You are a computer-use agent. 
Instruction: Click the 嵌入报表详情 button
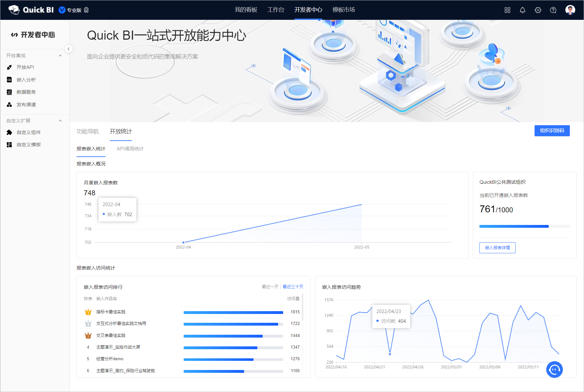pos(497,248)
